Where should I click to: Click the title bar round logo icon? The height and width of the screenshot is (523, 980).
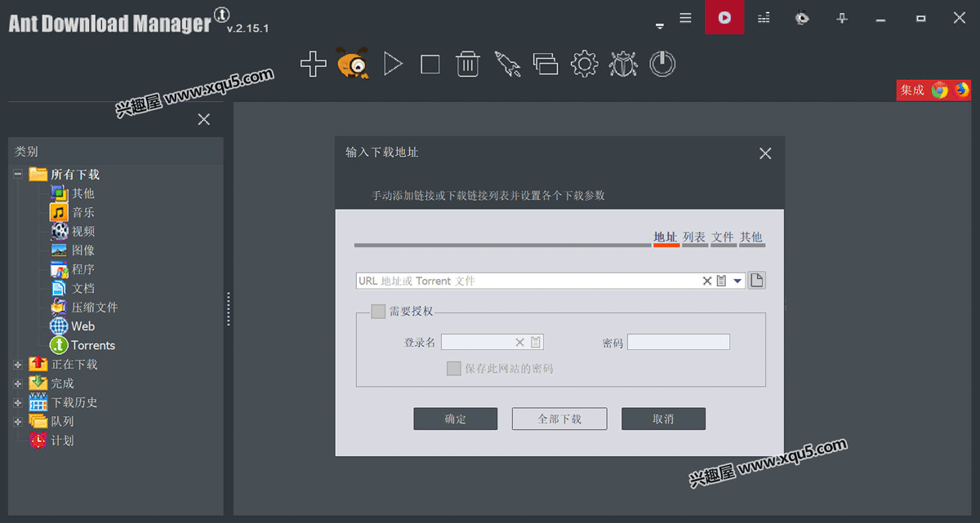coord(803,18)
